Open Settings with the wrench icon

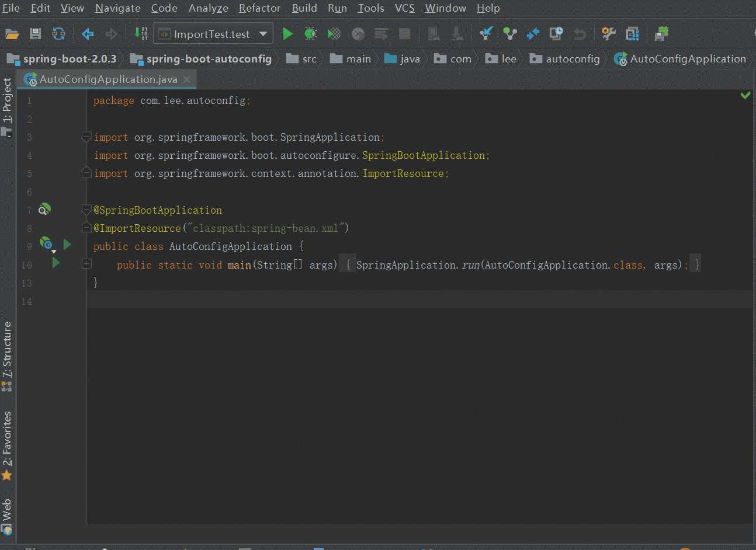(x=609, y=34)
